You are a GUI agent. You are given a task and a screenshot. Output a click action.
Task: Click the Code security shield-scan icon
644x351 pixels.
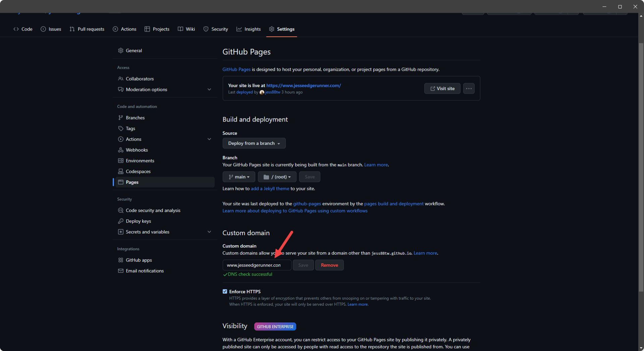[121, 210]
